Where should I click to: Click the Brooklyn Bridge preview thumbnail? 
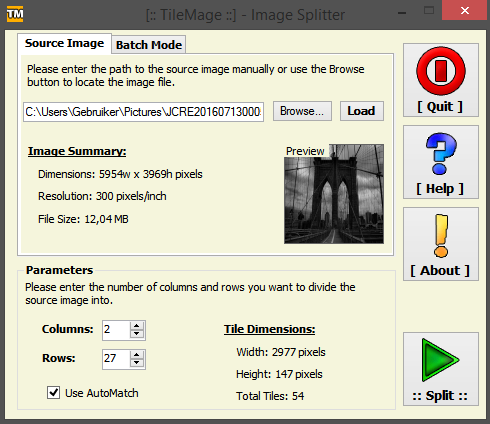tap(334, 194)
